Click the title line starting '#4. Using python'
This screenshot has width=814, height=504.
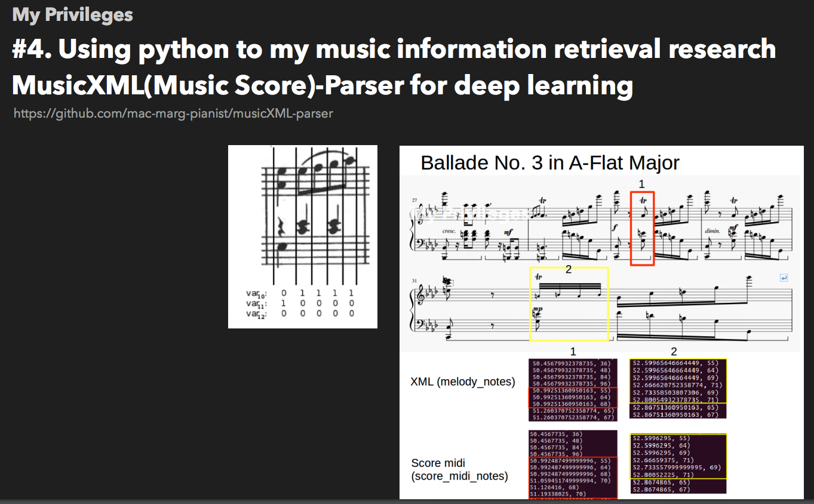pos(394,50)
